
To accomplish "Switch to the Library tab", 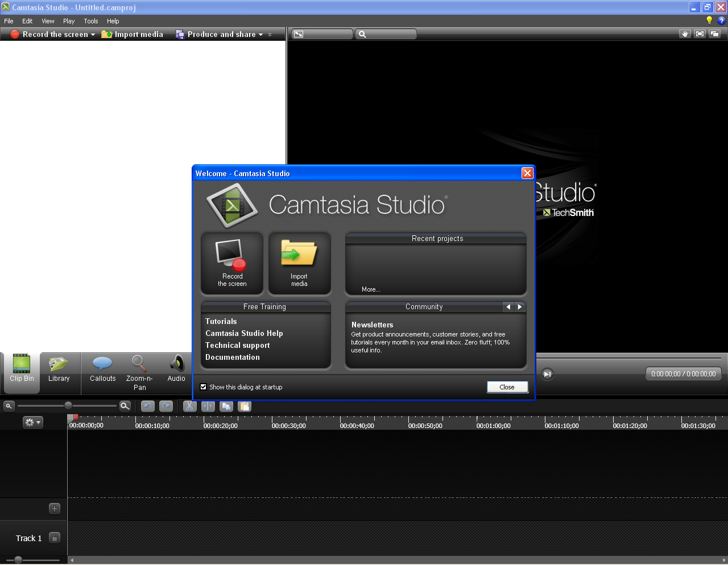I will point(59,370).
